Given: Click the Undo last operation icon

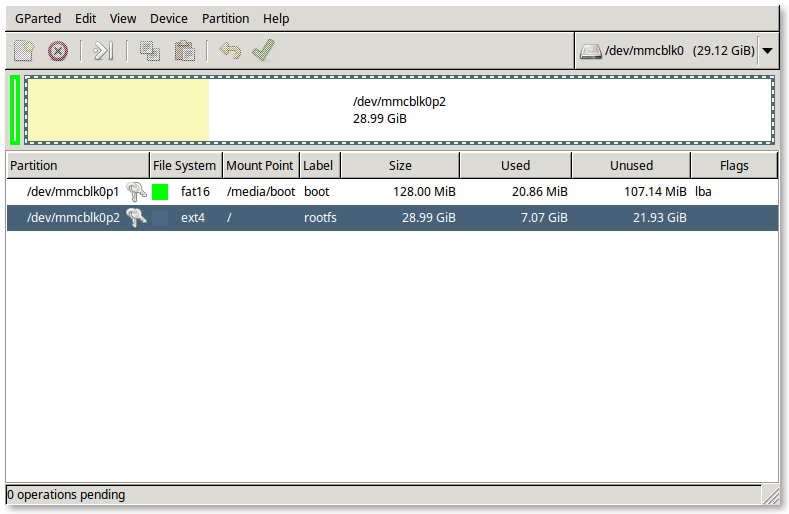Looking at the screenshot, I should point(230,51).
